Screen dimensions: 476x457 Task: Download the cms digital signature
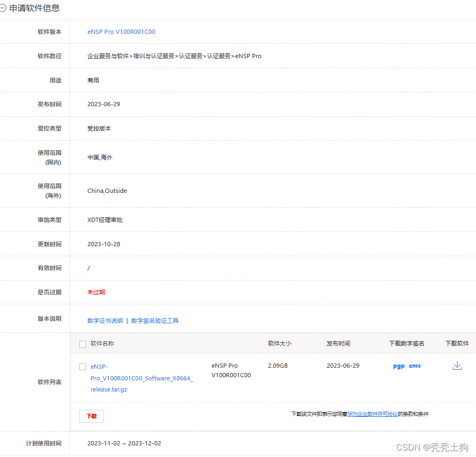(415, 366)
